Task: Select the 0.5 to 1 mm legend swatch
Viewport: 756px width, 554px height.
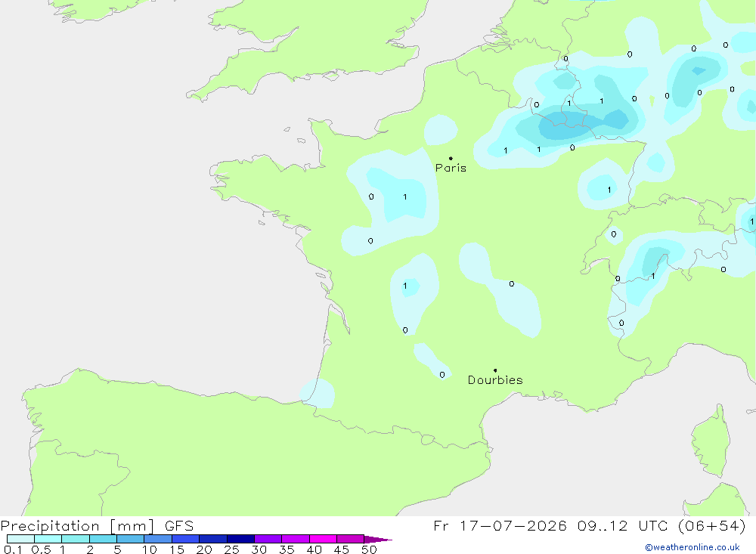Action: pyautogui.click(x=48, y=539)
